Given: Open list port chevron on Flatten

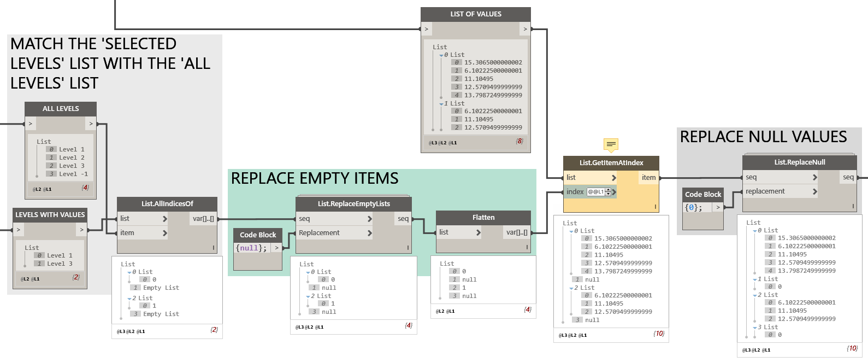Looking at the screenshot, I should point(478,232).
